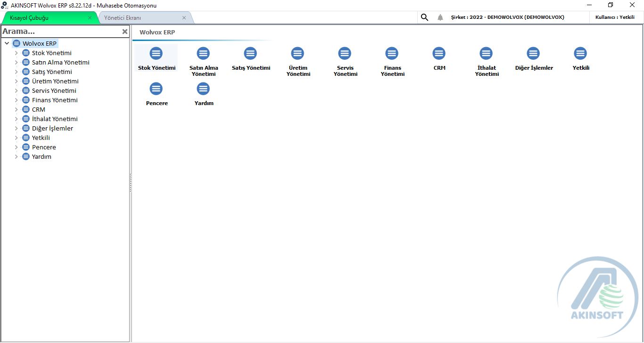Select Finans Yönetimi in the tree
The height and width of the screenshot is (343, 644).
[x=55, y=100]
